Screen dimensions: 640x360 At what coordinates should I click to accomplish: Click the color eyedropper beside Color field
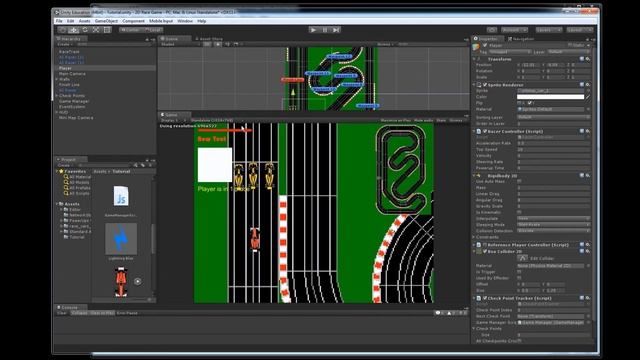588,97
